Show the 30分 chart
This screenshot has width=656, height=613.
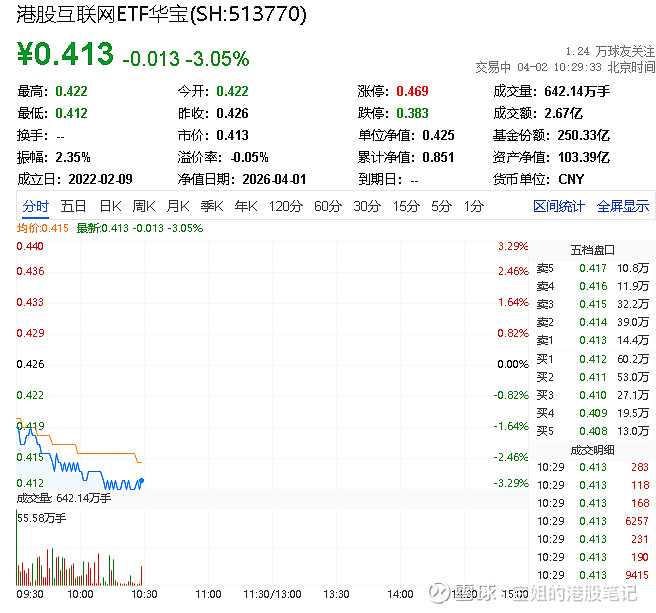367,206
